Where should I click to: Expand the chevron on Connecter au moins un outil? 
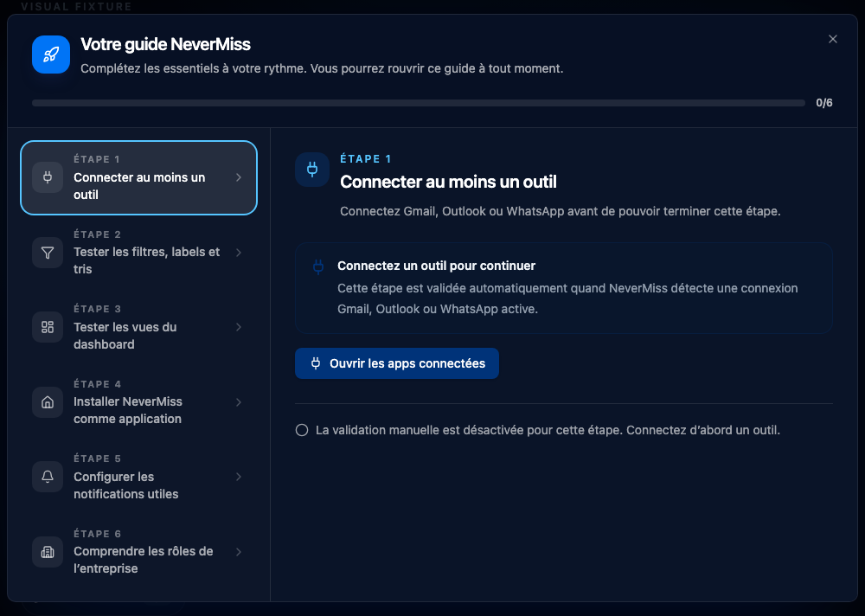(x=239, y=177)
